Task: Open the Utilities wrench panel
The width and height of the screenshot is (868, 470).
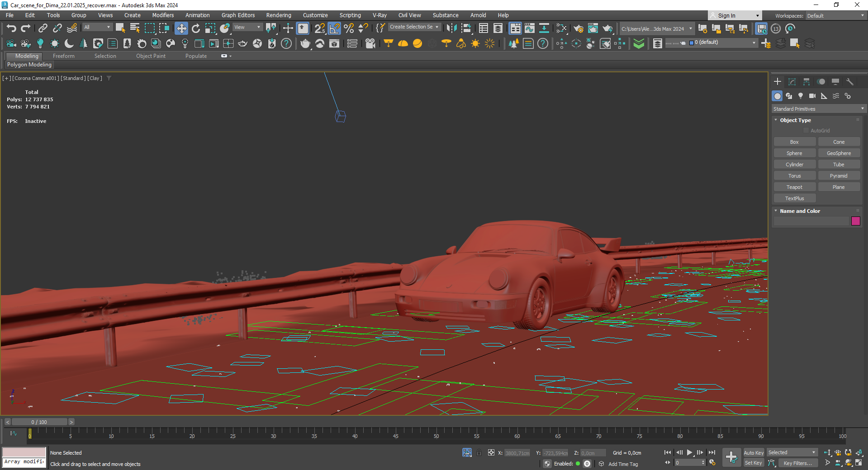Action: 849,82
